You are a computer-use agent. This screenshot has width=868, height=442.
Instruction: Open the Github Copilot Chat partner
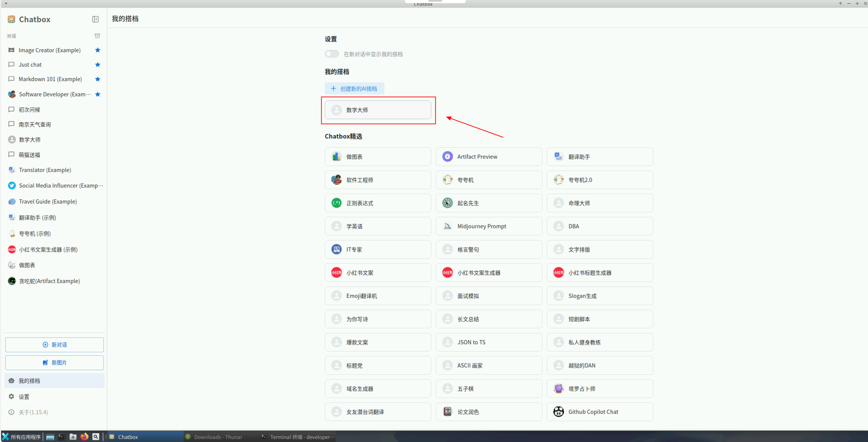[600, 412]
